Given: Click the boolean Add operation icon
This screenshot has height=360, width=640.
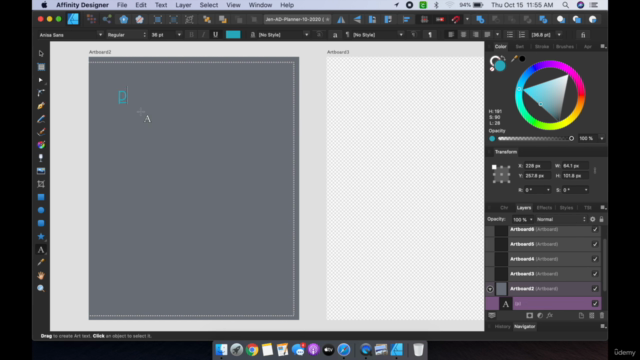Looking at the screenshot, I should [480, 19].
